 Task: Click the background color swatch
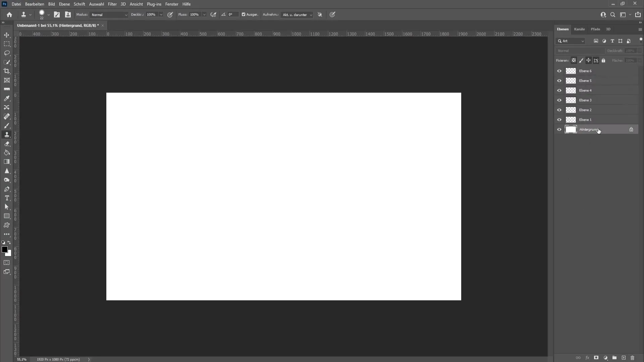9,254
